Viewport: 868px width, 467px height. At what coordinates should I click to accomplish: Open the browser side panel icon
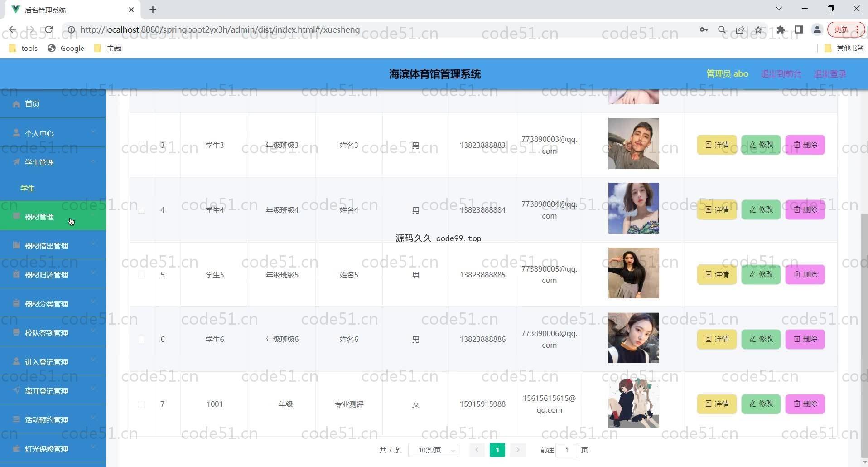click(x=799, y=30)
